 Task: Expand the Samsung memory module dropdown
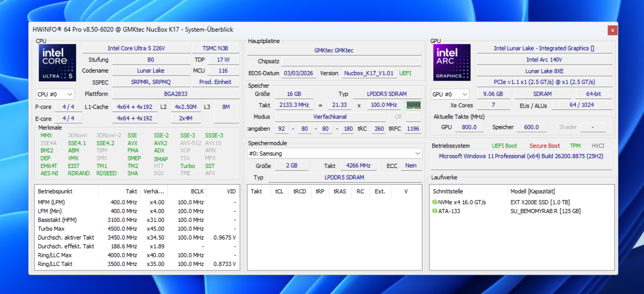(334, 153)
